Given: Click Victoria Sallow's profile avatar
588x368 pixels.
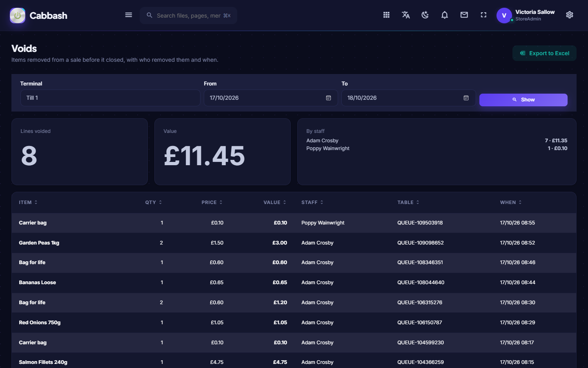Looking at the screenshot, I should coord(504,16).
